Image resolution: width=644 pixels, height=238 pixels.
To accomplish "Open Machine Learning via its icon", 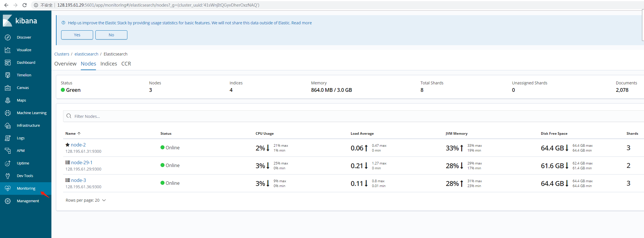I will click(8, 113).
